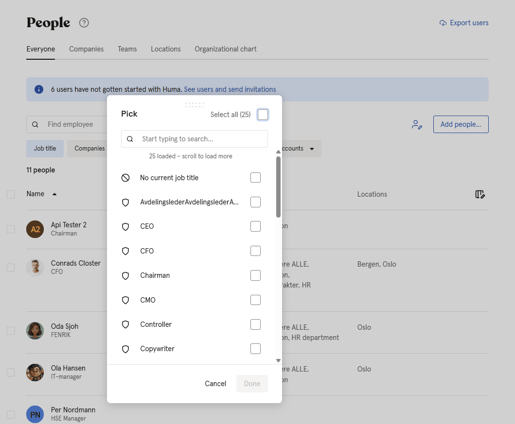Click the help question mark beside People
515x424 pixels.
84,23
